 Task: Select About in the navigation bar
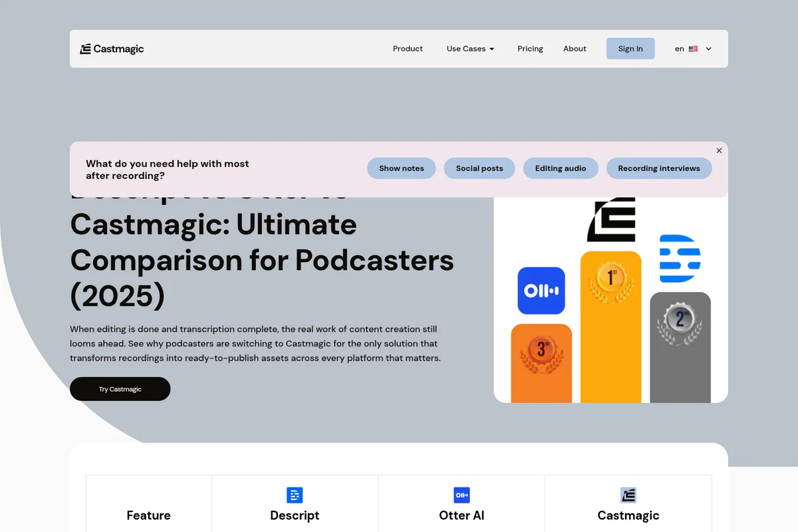pos(575,49)
